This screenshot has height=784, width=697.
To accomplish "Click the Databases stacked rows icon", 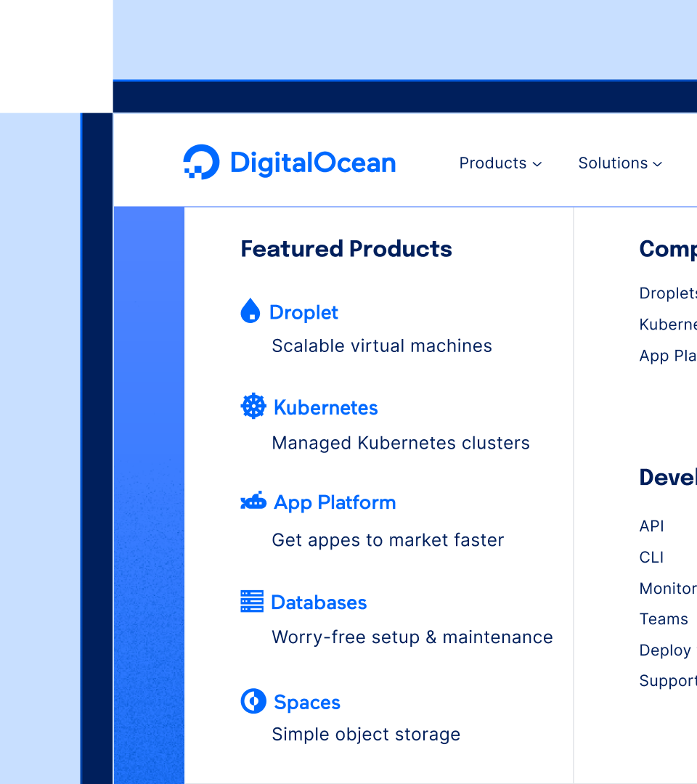I will (x=252, y=601).
